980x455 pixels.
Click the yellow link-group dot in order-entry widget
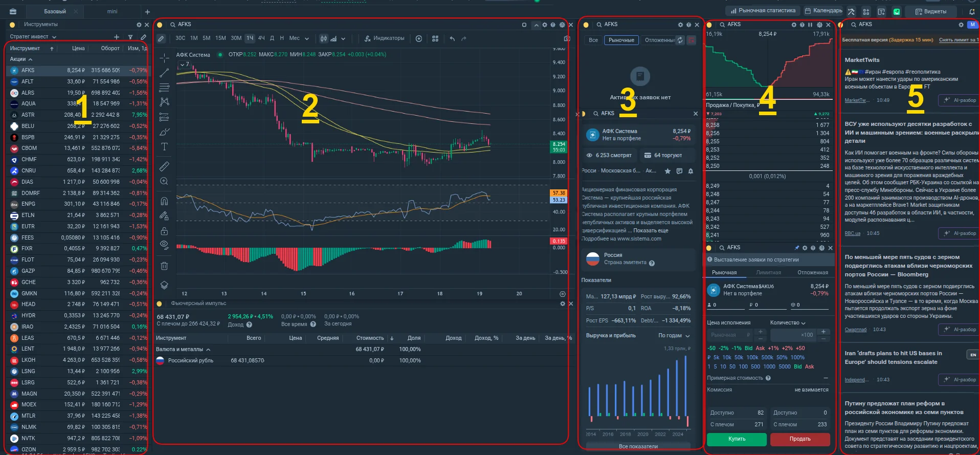coord(708,248)
